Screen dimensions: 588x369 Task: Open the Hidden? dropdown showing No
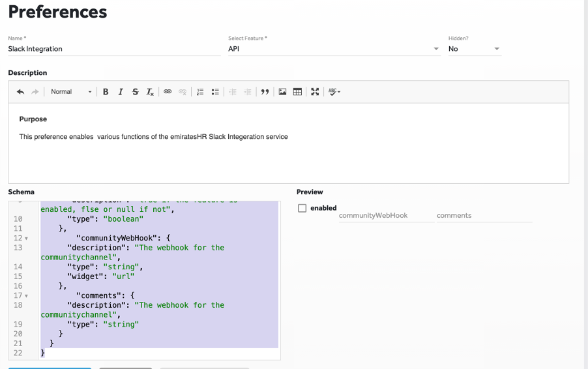coord(475,49)
